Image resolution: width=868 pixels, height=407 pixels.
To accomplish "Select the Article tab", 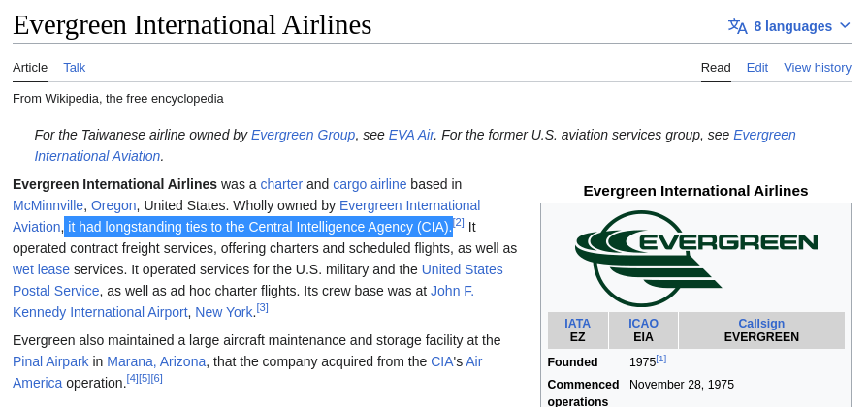I will click(x=30, y=67).
